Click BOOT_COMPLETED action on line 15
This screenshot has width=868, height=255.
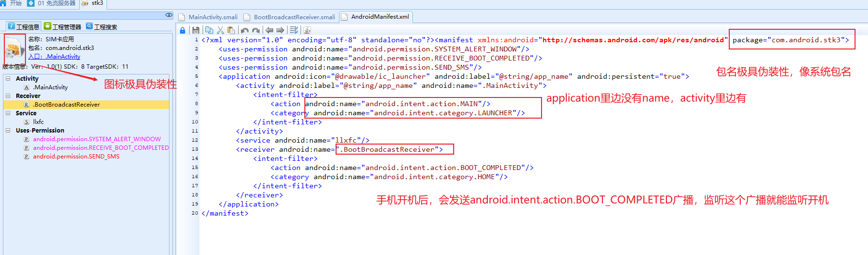coord(402,168)
